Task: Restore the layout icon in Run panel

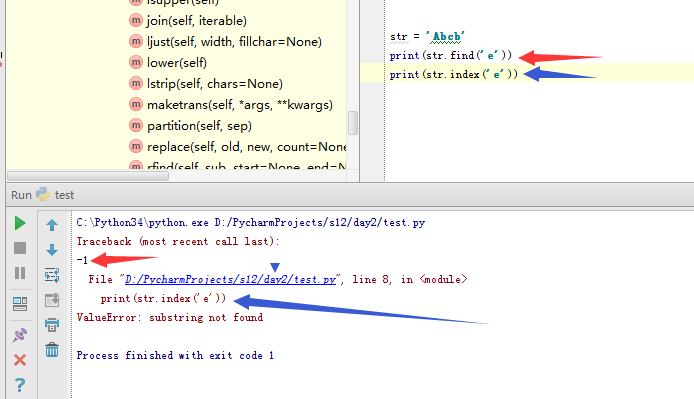Action: click(x=20, y=304)
